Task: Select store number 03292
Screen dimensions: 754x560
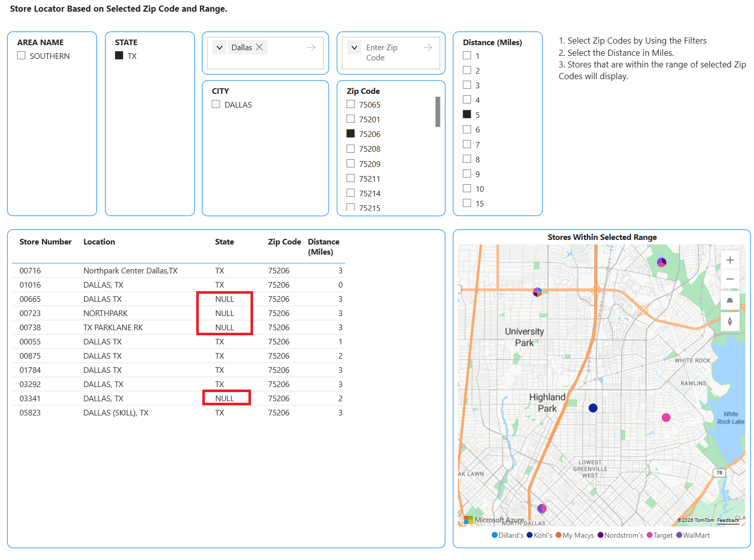Action: point(30,384)
